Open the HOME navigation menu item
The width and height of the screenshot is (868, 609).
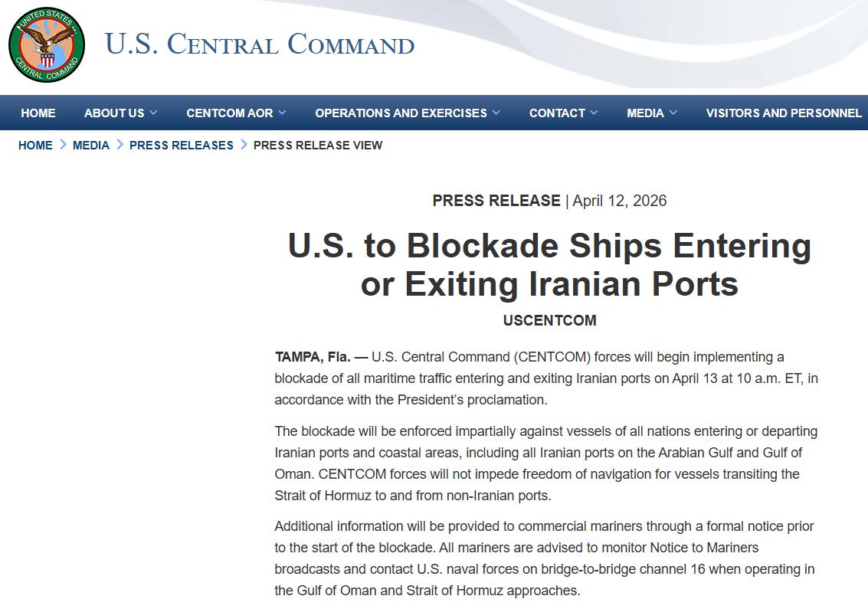click(38, 113)
